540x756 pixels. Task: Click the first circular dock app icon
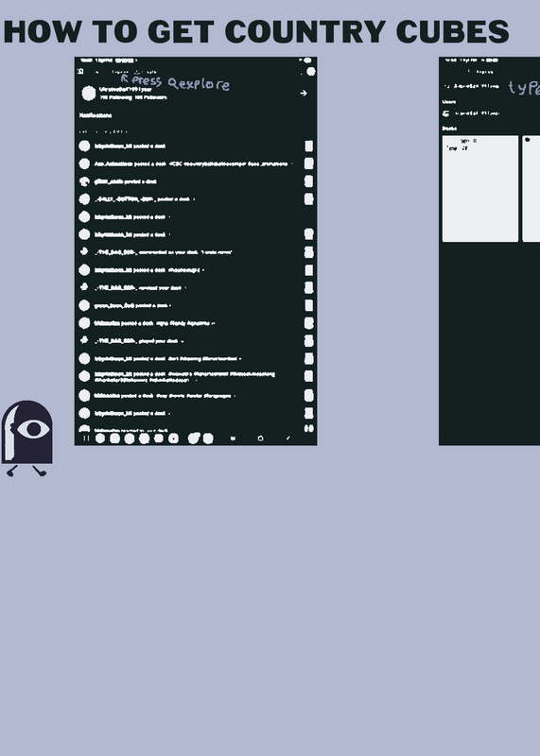point(100,438)
